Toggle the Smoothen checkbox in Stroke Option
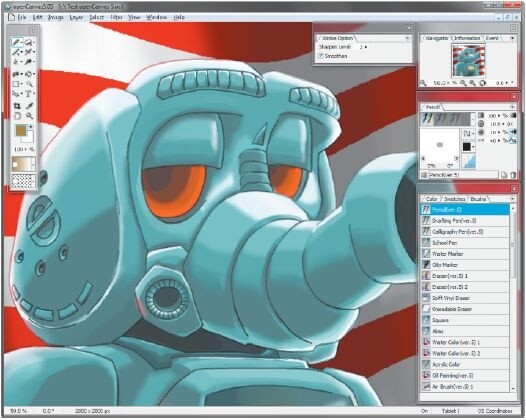 tap(320, 56)
